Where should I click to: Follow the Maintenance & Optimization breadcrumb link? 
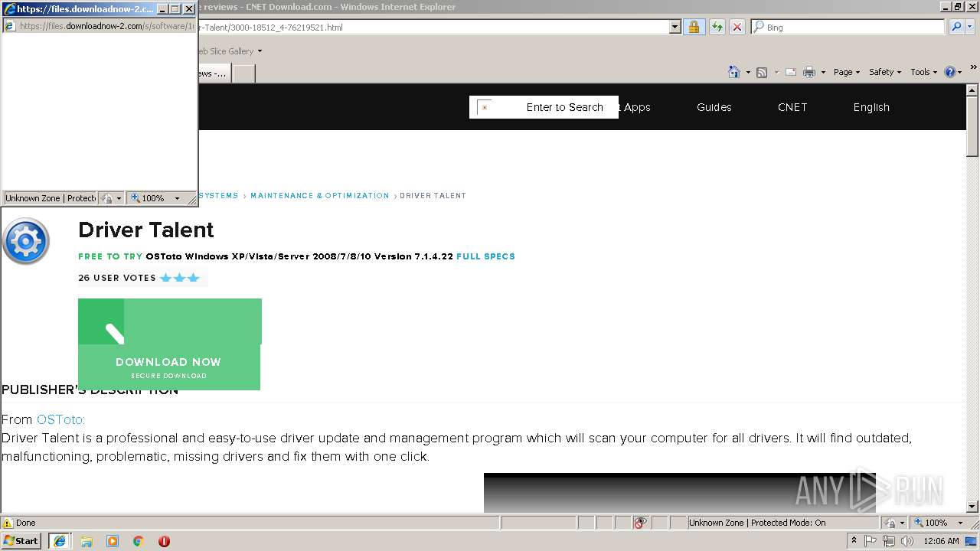point(320,196)
